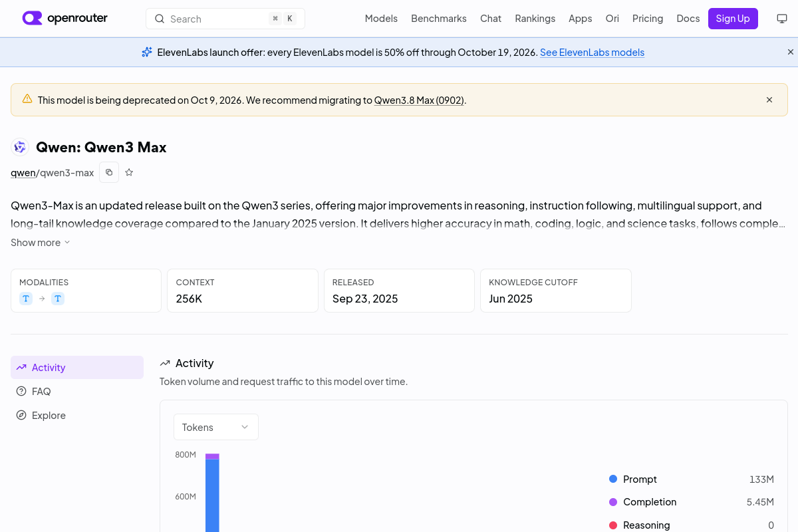
Task: Click the Prompt legend blue dot
Action: (613, 479)
